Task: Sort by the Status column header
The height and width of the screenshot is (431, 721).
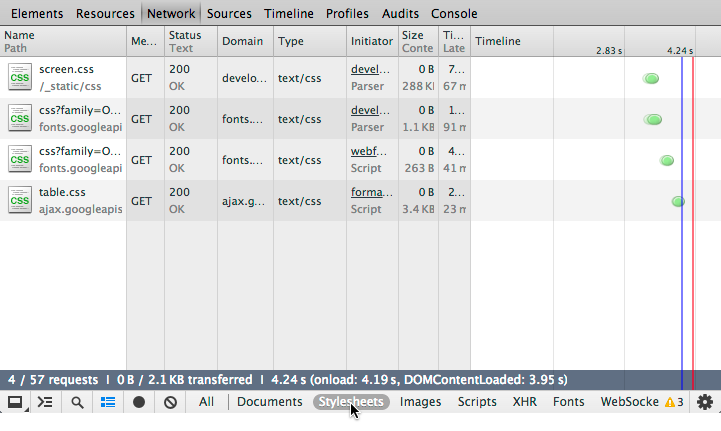Action: (191, 41)
